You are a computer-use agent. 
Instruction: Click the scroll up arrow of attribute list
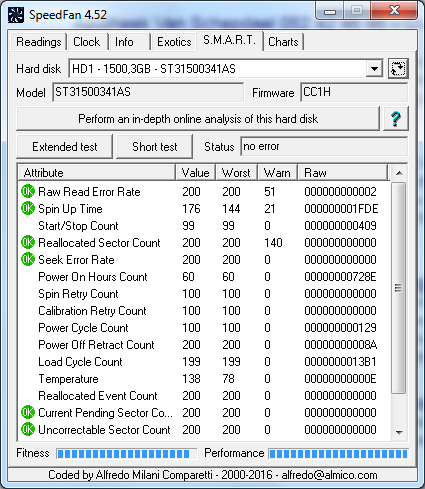(x=399, y=173)
